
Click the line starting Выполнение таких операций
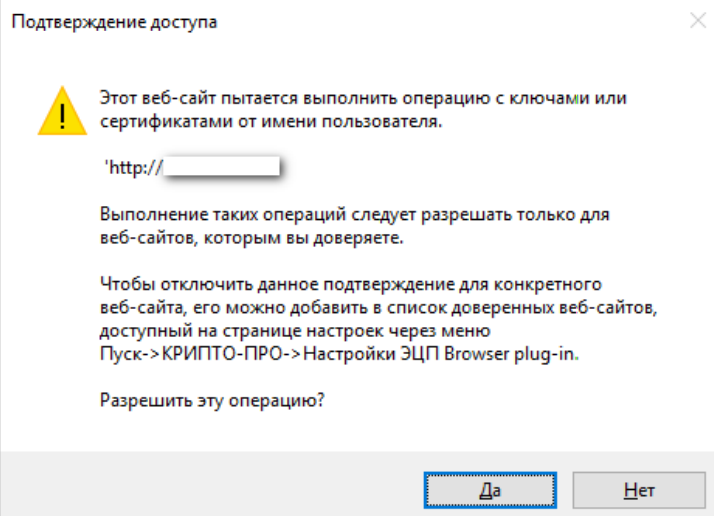click(x=355, y=214)
